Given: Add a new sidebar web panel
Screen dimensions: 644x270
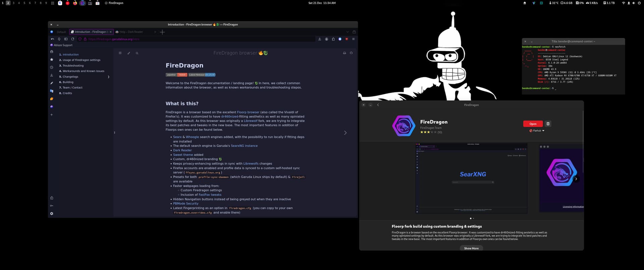Looking at the screenshot, I should click(x=52, y=115).
